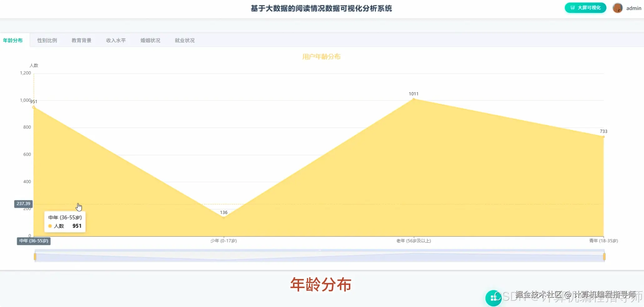Select the 951 data point on chart
This screenshot has height=307, width=644.
34,107
